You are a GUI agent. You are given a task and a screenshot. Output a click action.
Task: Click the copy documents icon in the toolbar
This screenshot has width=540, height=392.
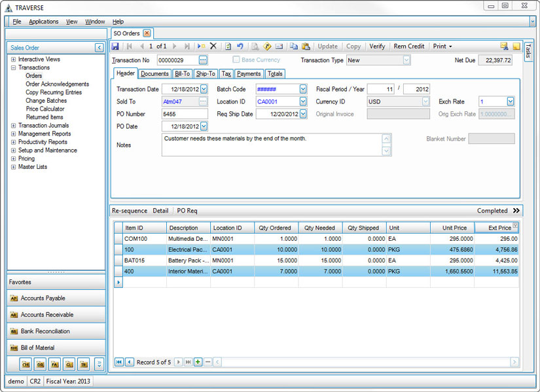294,46
